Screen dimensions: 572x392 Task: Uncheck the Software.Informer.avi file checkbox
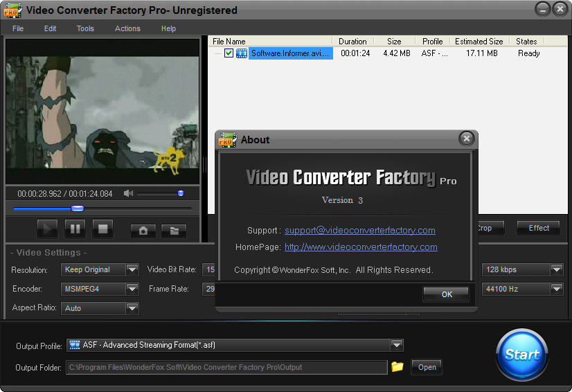click(229, 53)
